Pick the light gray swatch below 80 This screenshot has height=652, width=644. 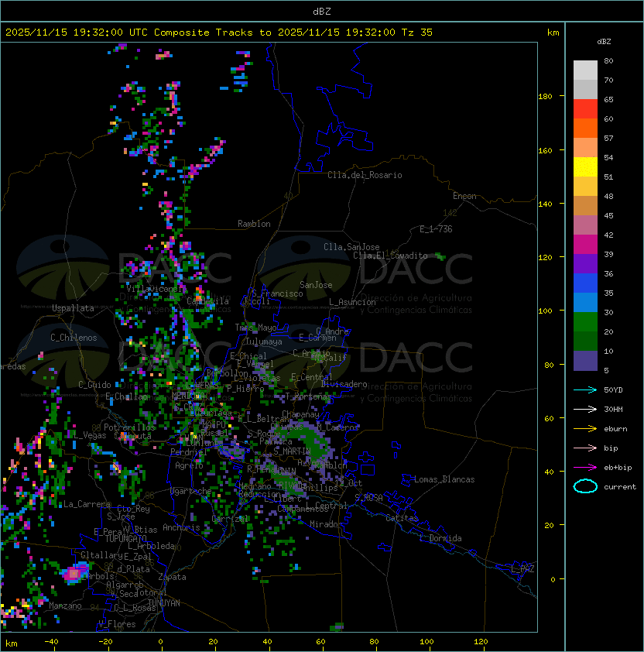pos(585,70)
